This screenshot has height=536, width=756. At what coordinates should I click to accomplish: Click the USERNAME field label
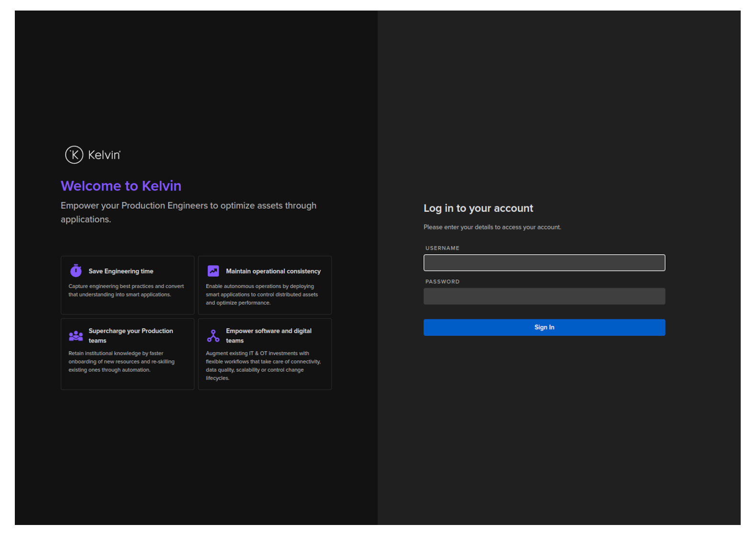click(x=442, y=248)
